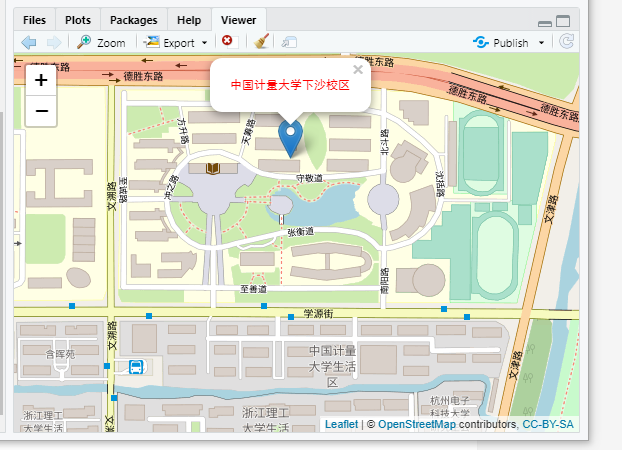This screenshot has width=622, height=450.
Task: Open the CC-BY-SA license link
Action: click(548, 424)
